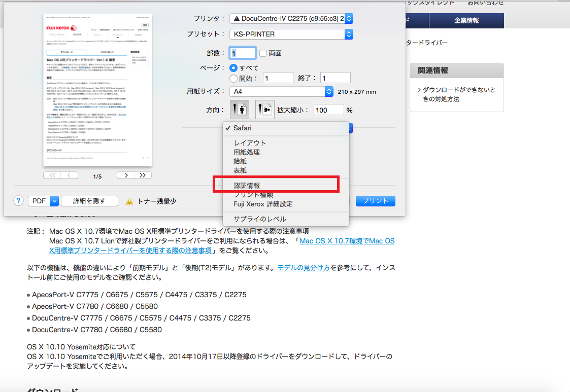Image resolution: width=570 pixels, height=392 pixels.
Task: Go to previous preview page
Action: [x=70, y=175]
